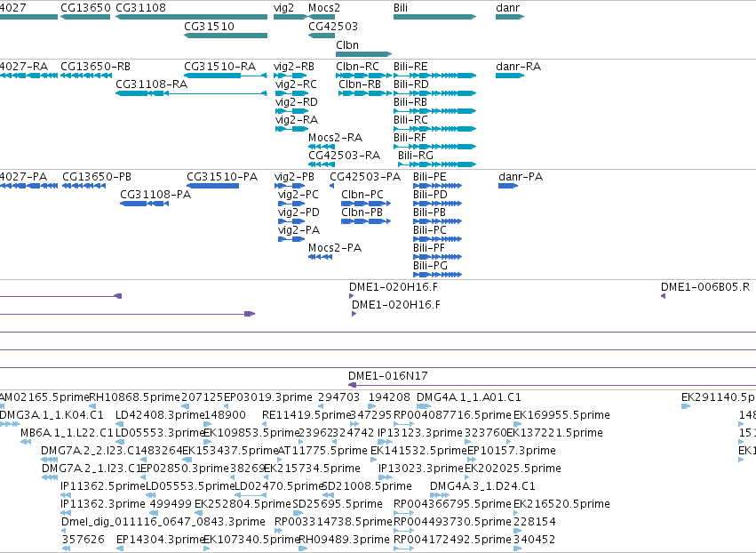The image size is (756, 553).
Task: Select transcript Clbn-RC
Action: click(x=364, y=76)
